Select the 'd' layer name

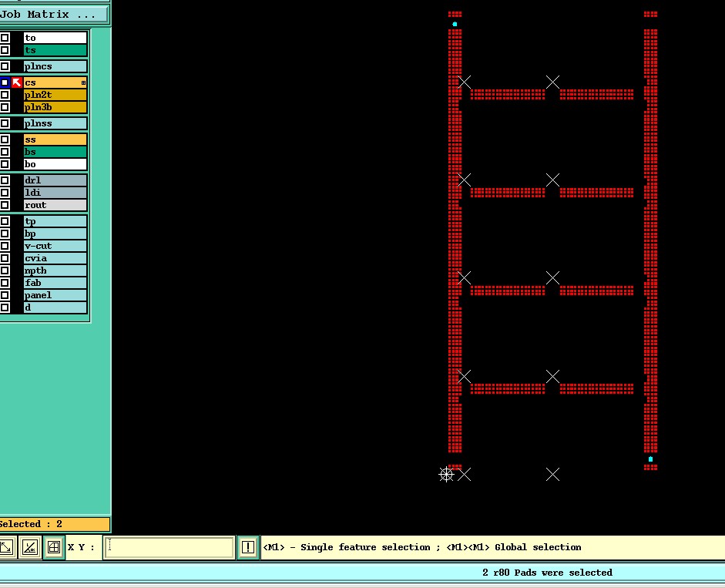[x=55, y=307]
